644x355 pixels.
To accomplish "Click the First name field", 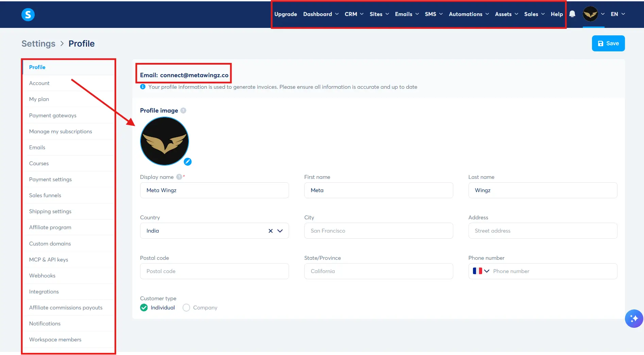I will click(x=378, y=190).
